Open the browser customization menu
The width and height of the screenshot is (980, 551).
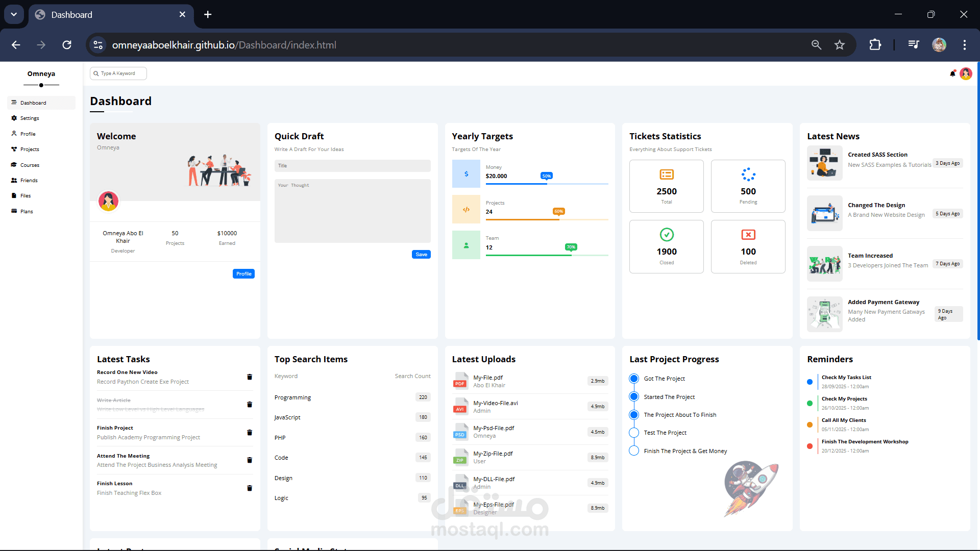(965, 45)
